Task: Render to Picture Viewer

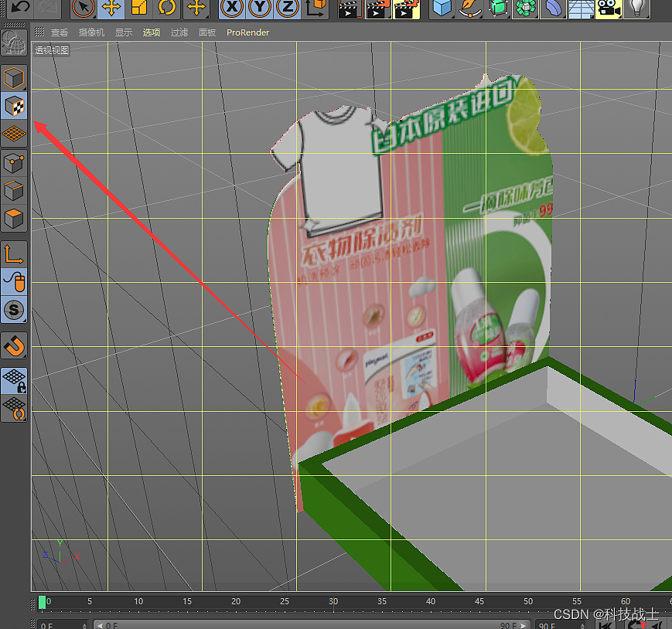Action: (x=378, y=8)
